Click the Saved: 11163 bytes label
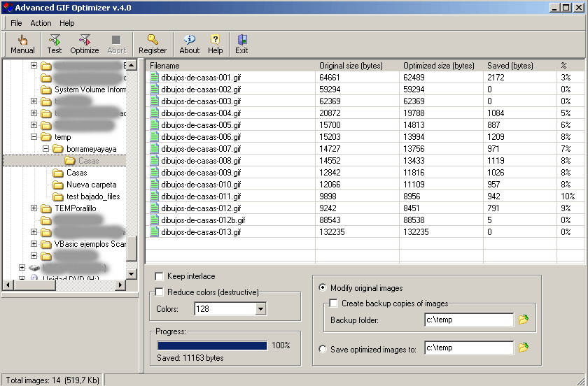This screenshot has height=386, width=588. (190, 358)
